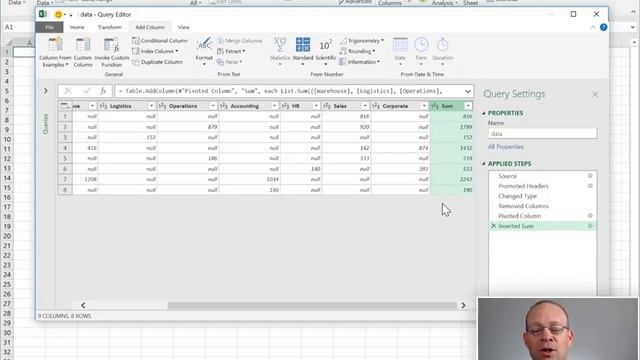Open the Time column tool
The width and height of the screenshot is (640, 360).
point(421,51)
